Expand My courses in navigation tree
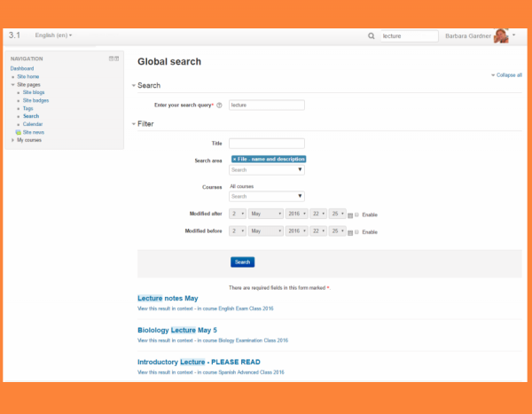Image resolution: width=532 pixels, height=414 pixels. click(x=12, y=140)
